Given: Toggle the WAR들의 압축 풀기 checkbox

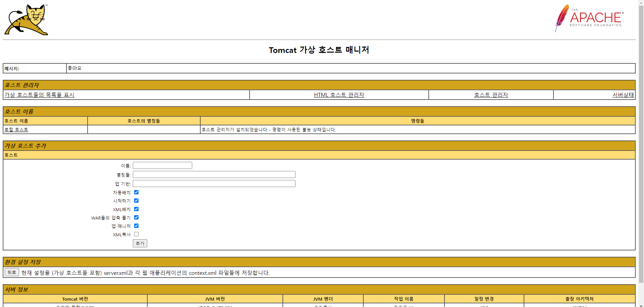Looking at the screenshot, I should tap(136, 218).
